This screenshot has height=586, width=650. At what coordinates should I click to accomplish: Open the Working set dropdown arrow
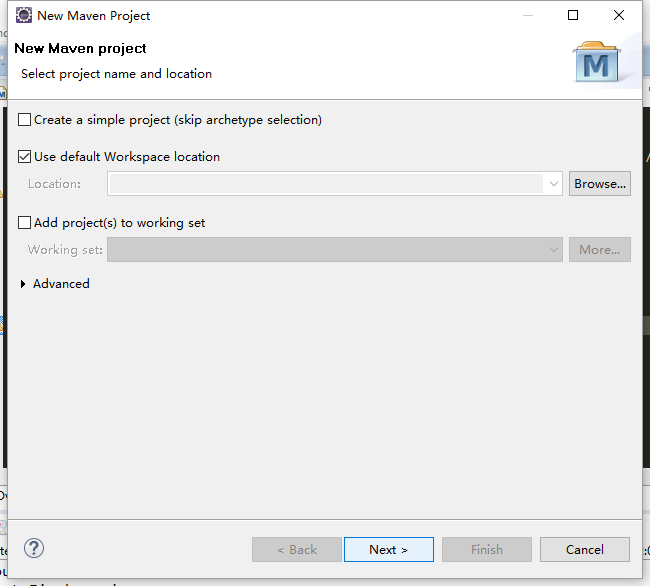[553, 249]
